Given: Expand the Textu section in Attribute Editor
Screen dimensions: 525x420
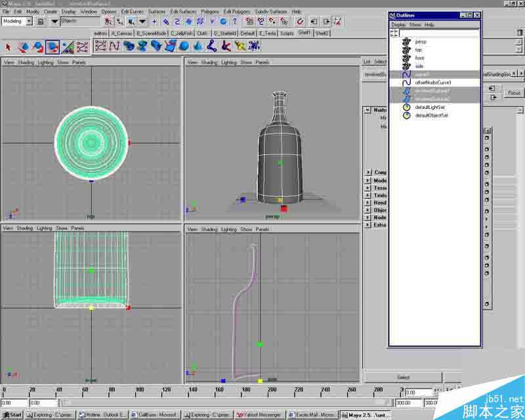Looking at the screenshot, I should coord(368,196).
